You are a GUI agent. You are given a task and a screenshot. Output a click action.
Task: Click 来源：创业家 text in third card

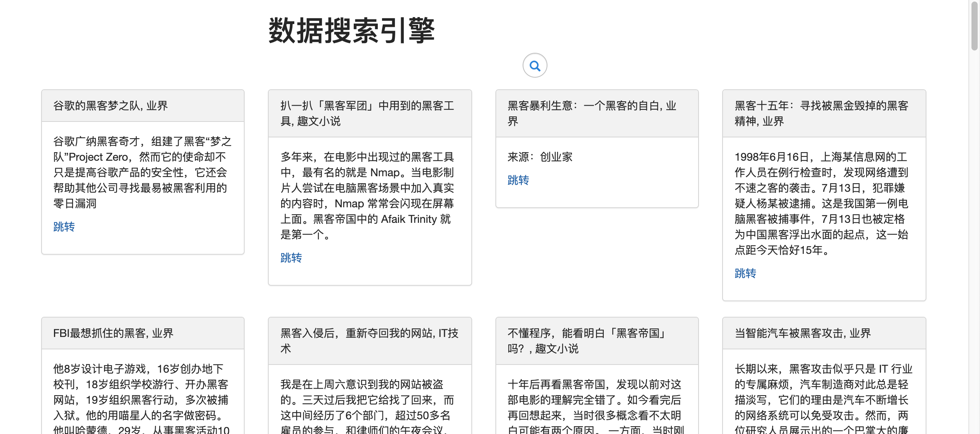[540, 157]
